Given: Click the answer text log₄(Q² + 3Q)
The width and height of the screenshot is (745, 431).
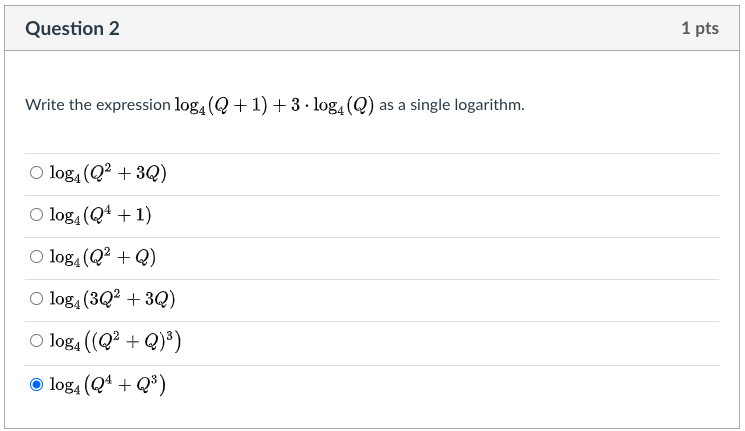Looking at the screenshot, I should point(108,173).
